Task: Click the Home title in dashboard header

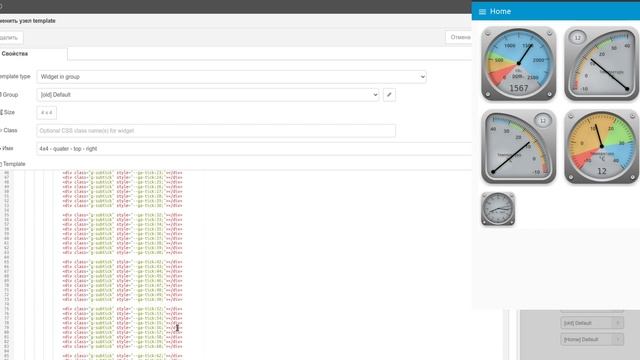Action: point(500,11)
